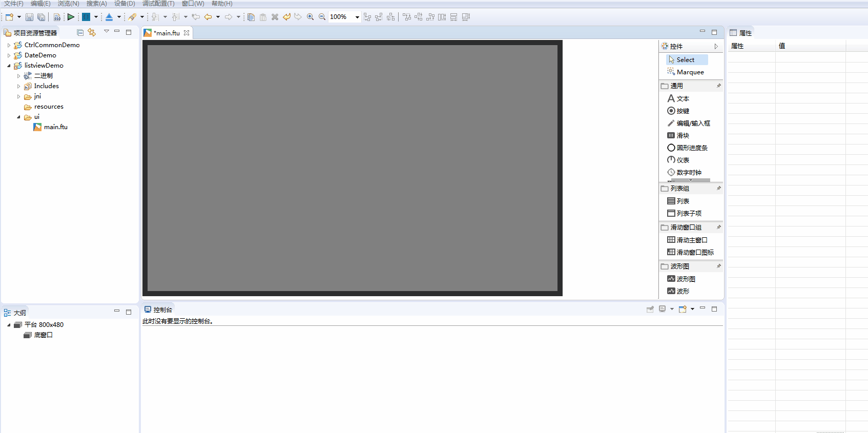This screenshot has height=433, width=868.
Task: Open the zoom percentage 100% dropdown
Action: 357,17
